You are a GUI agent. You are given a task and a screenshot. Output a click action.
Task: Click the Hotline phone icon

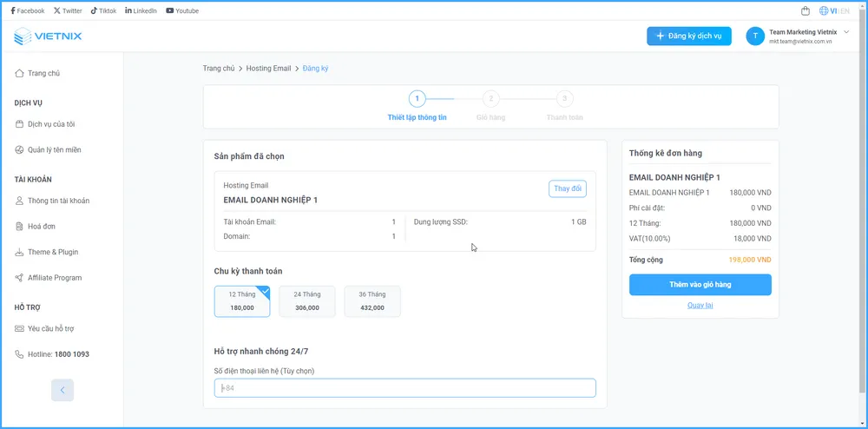click(19, 354)
